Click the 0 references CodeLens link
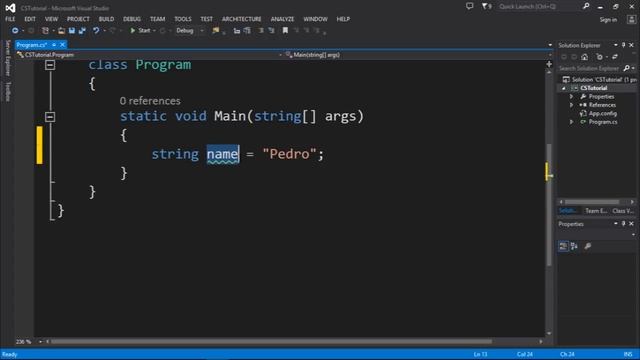Viewport: 640px width, 360px height. pos(150,101)
